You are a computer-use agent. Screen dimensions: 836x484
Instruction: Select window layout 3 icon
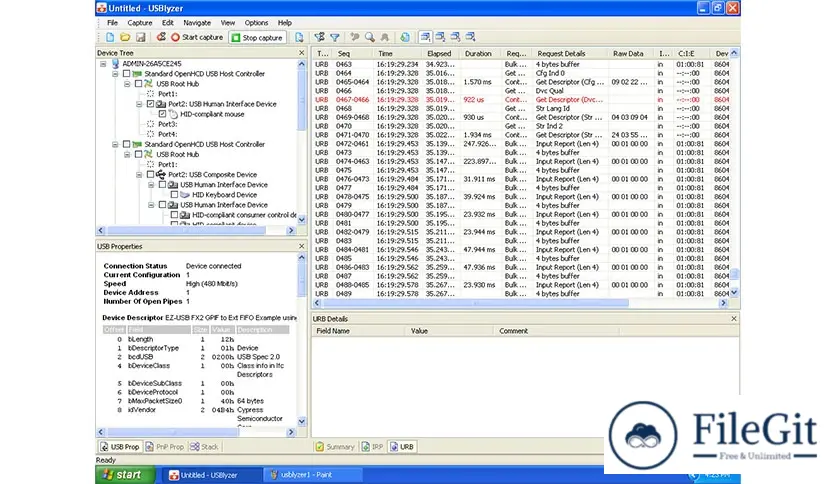pos(455,37)
